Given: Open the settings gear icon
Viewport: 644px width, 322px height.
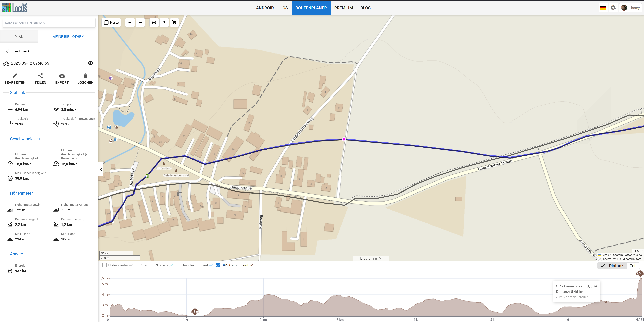Looking at the screenshot, I should coord(613,8).
